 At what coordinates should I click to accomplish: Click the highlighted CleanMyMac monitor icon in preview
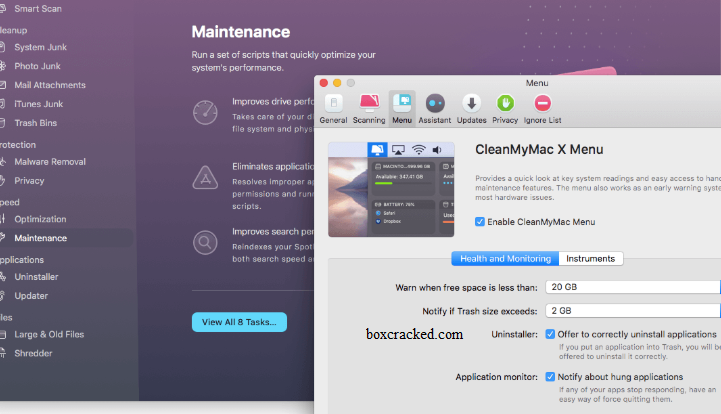(377, 150)
